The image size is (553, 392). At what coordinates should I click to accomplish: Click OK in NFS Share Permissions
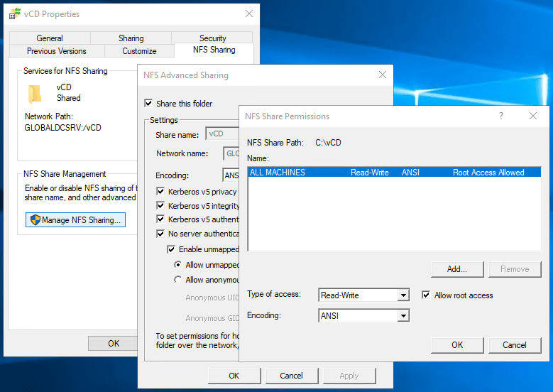click(457, 345)
